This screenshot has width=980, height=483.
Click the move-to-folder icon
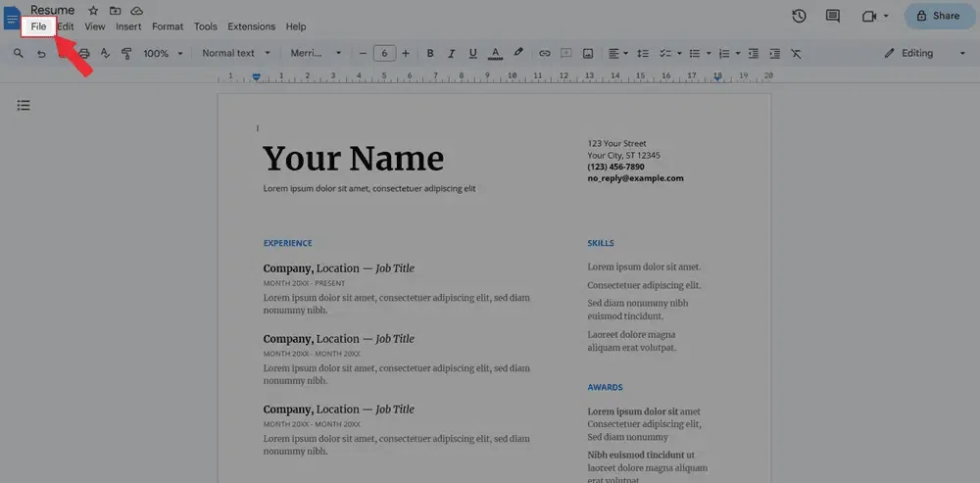click(x=115, y=11)
